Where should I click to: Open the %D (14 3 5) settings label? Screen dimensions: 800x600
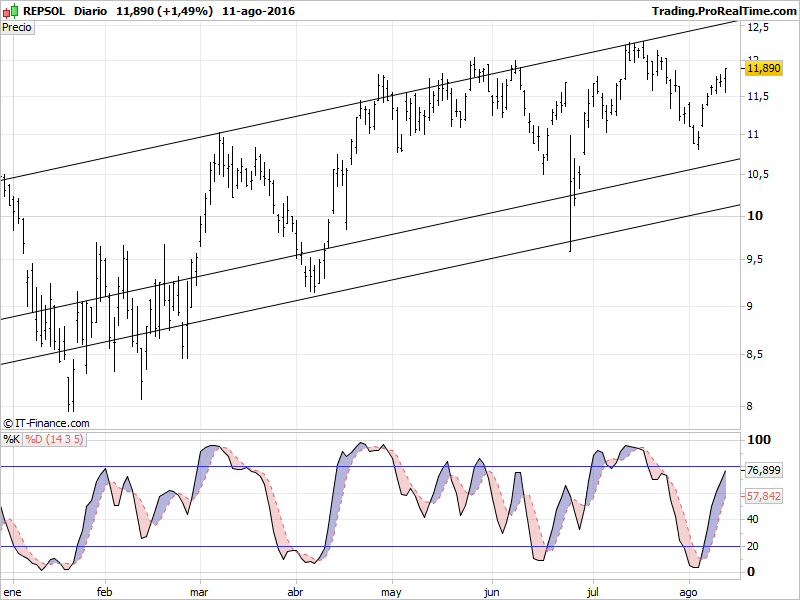coord(54,438)
